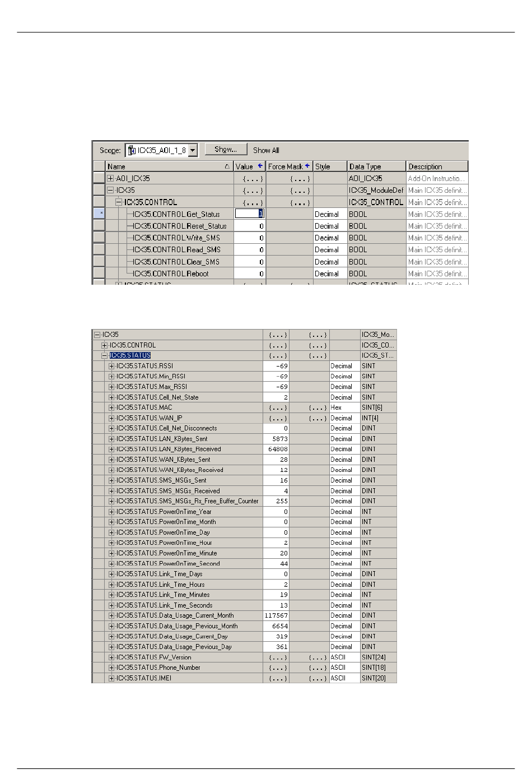Viewport: 532px width, 783px height.
Task: Click the blue arrow icon in Value header
Action: point(260,166)
